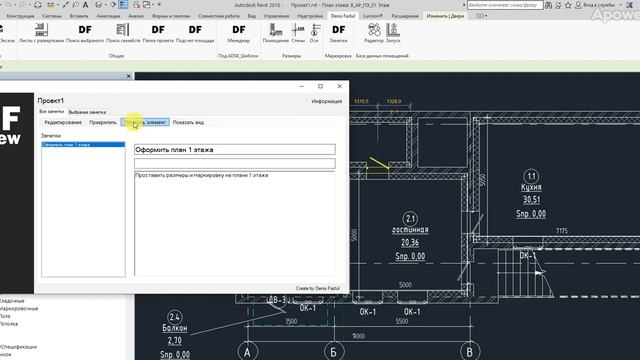640x360 pixels.
Task: Switch to the Вид ribbon tab
Action: (252, 16)
